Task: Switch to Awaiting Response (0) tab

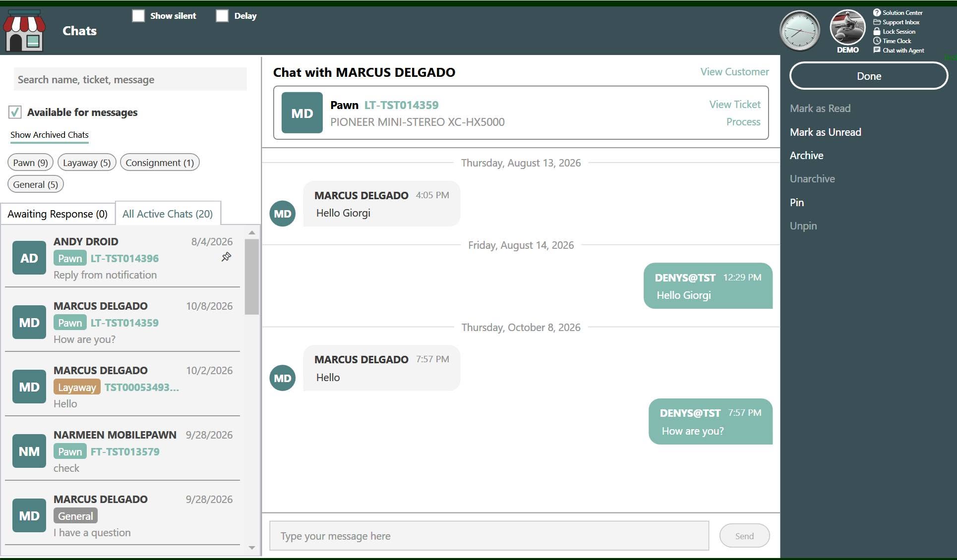Action: [x=58, y=214]
